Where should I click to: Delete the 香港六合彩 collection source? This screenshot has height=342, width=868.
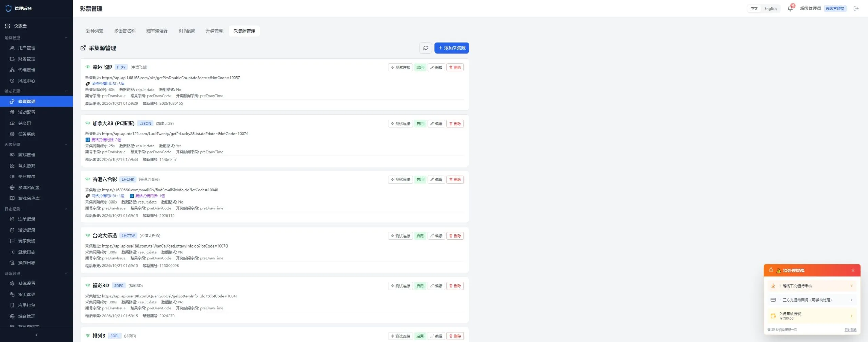(x=455, y=180)
